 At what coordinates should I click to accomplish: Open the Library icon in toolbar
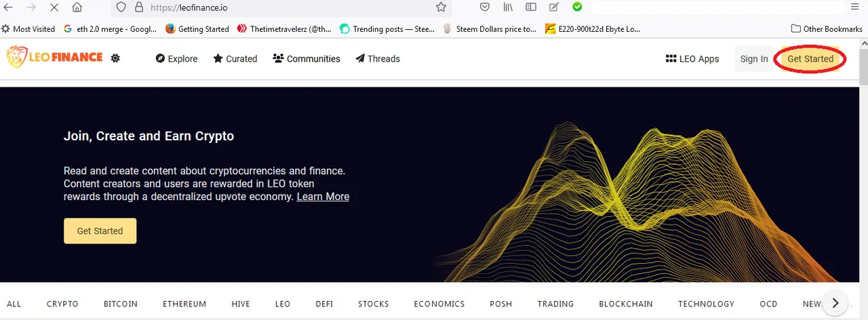[x=508, y=7]
